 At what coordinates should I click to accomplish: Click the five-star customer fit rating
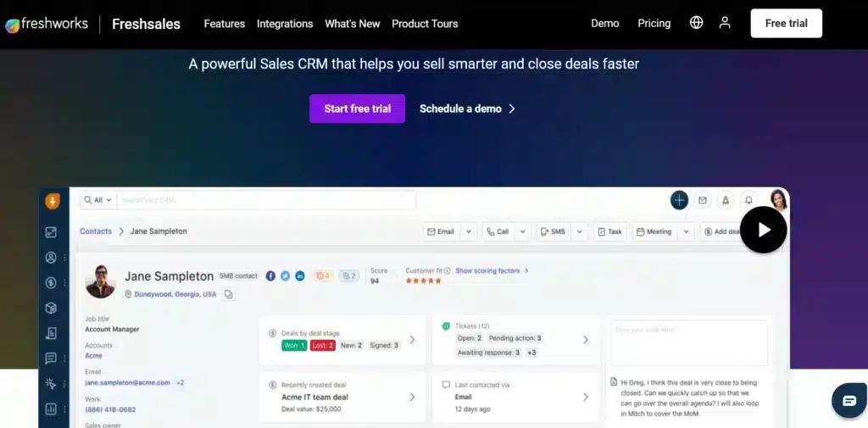tap(424, 281)
